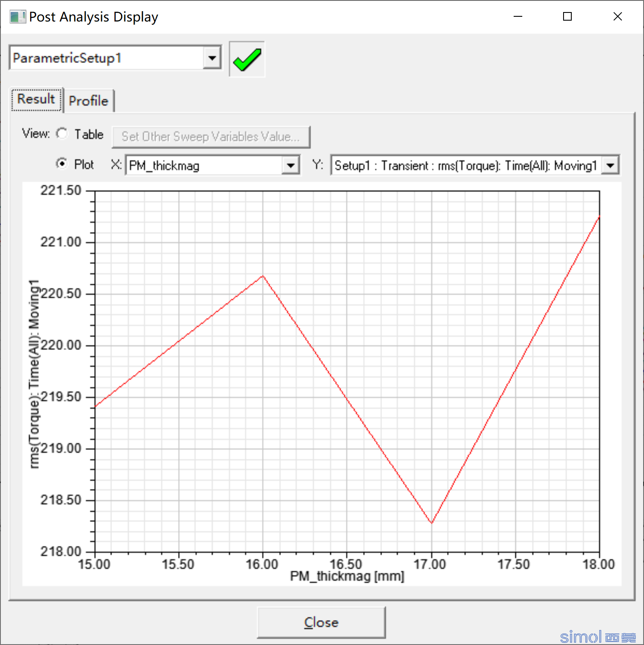Click the plot peak at PM_thickmag 16.00

tap(263, 276)
